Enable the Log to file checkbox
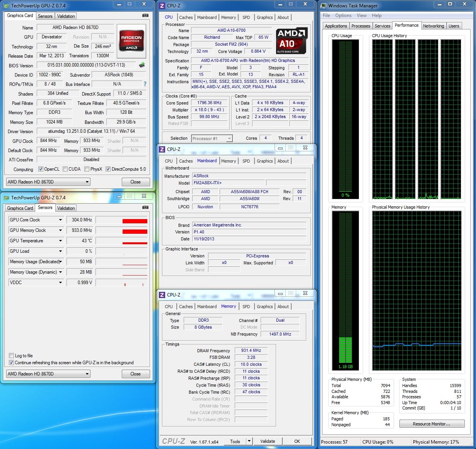 tap(11, 356)
